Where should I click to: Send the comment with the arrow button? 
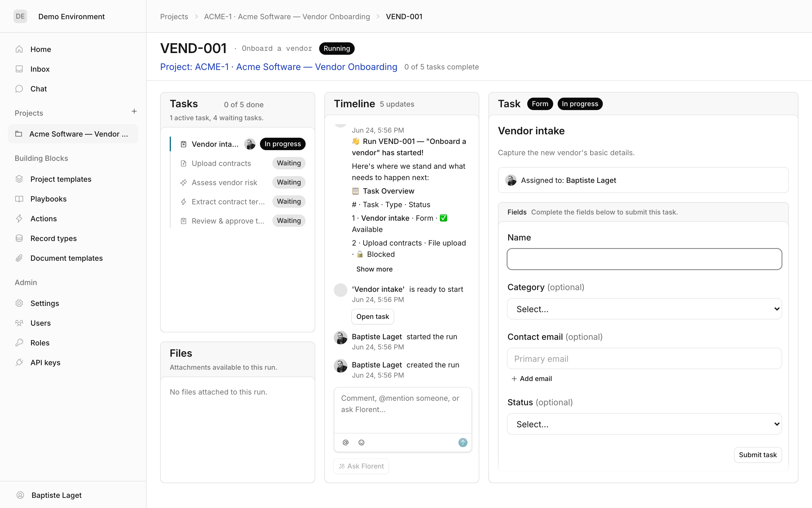[x=463, y=443]
